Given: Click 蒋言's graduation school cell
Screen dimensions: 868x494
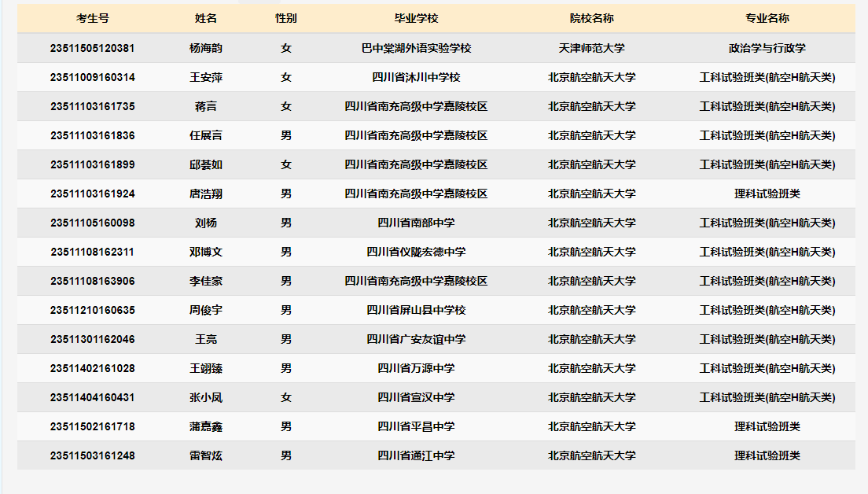Looking at the screenshot, I should [x=416, y=106].
